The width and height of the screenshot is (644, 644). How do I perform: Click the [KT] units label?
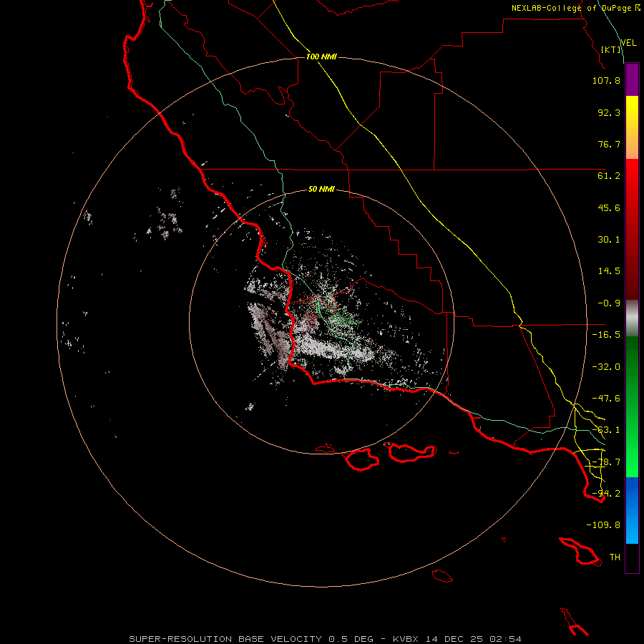click(x=611, y=49)
